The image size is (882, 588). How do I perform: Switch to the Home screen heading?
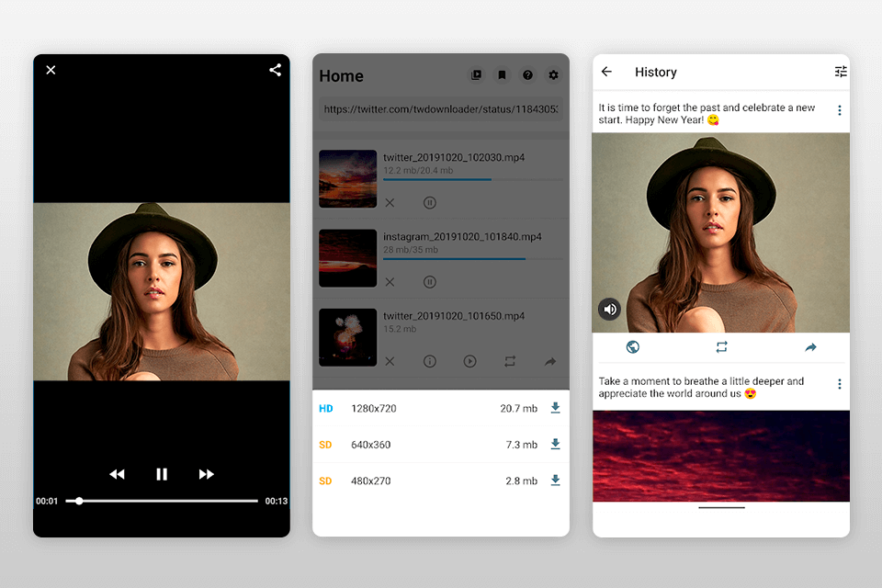(x=341, y=75)
